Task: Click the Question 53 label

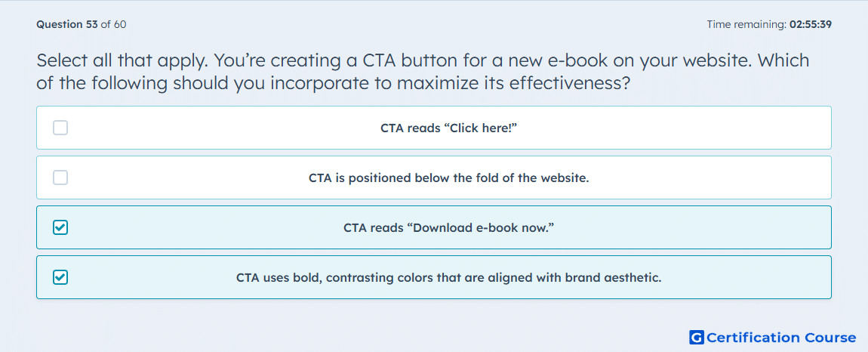Action: click(x=67, y=24)
